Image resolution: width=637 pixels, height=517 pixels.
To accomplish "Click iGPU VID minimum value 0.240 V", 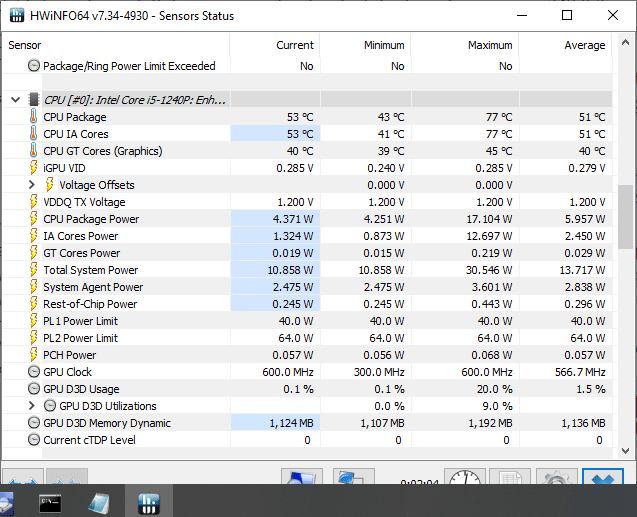I will pyautogui.click(x=386, y=168).
